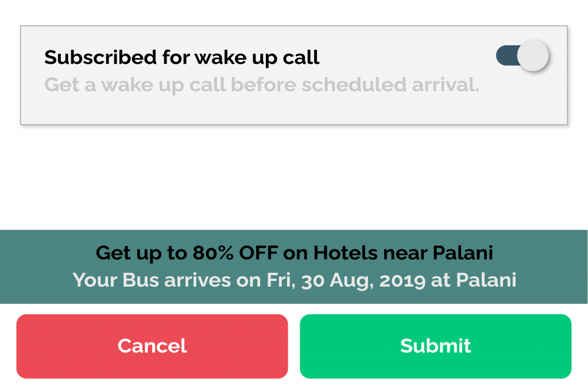Click 'Hotels' in the offer headline
This screenshot has width=588, height=389.
(x=343, y=252)
